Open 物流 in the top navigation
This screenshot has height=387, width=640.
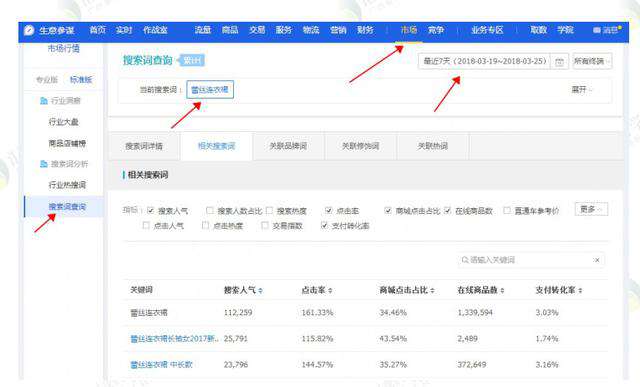click(x=311, y=30)
